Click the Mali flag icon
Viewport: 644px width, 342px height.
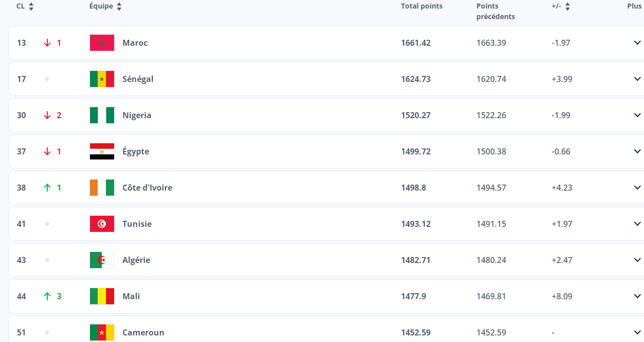click(102, 296)
